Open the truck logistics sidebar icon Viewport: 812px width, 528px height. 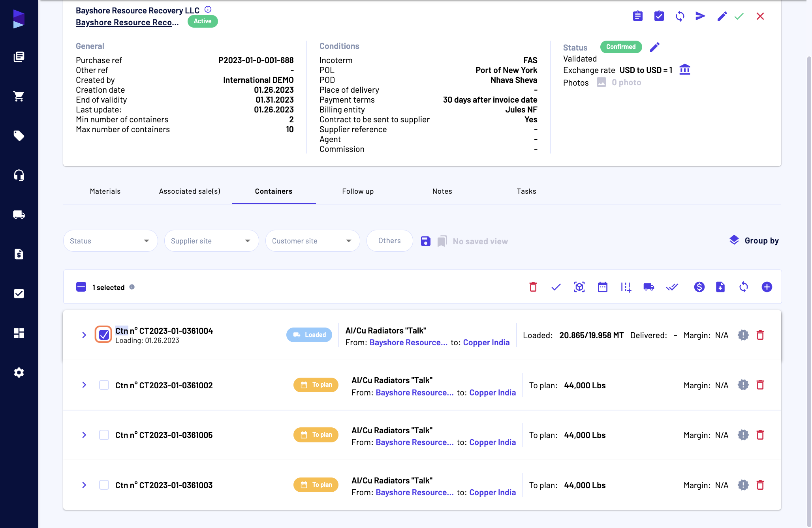(x=19, y=215)
